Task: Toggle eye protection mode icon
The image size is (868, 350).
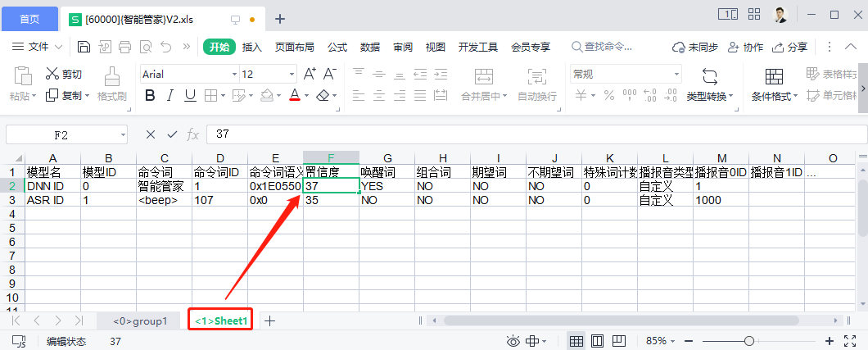Action: [513, 341]
